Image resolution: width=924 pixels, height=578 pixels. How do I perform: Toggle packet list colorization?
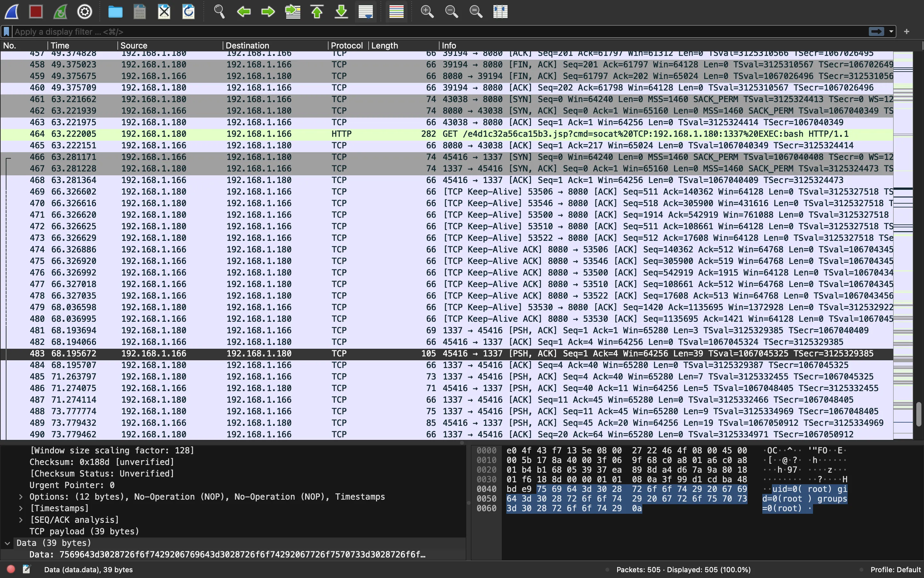coord(396,12)
